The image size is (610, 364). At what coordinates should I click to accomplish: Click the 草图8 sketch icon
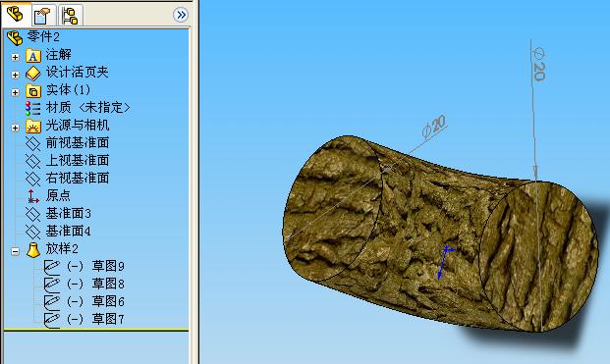52,286
